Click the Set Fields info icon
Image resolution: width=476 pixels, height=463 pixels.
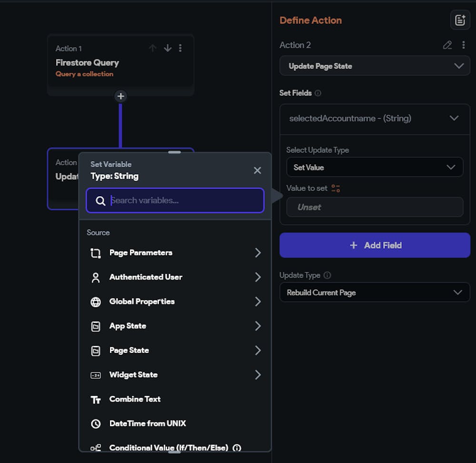pos(318,93)
